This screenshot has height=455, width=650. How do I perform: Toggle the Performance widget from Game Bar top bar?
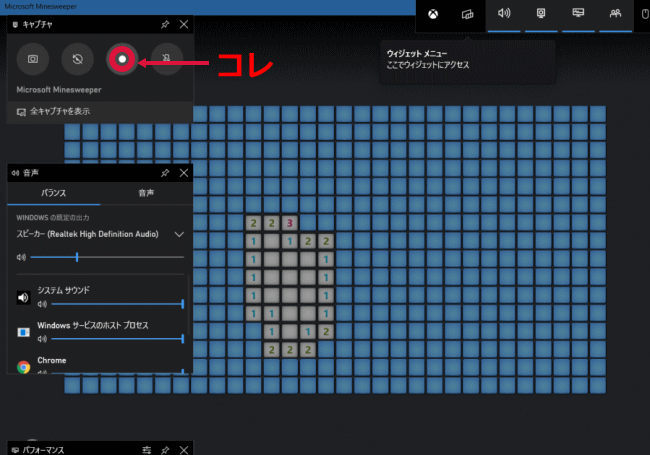point(578,14)
